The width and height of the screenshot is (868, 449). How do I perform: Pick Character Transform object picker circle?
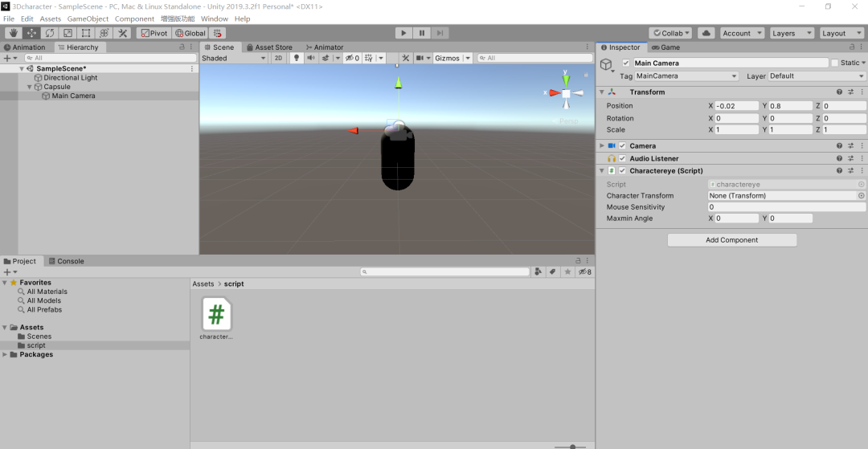pos(862,196)
